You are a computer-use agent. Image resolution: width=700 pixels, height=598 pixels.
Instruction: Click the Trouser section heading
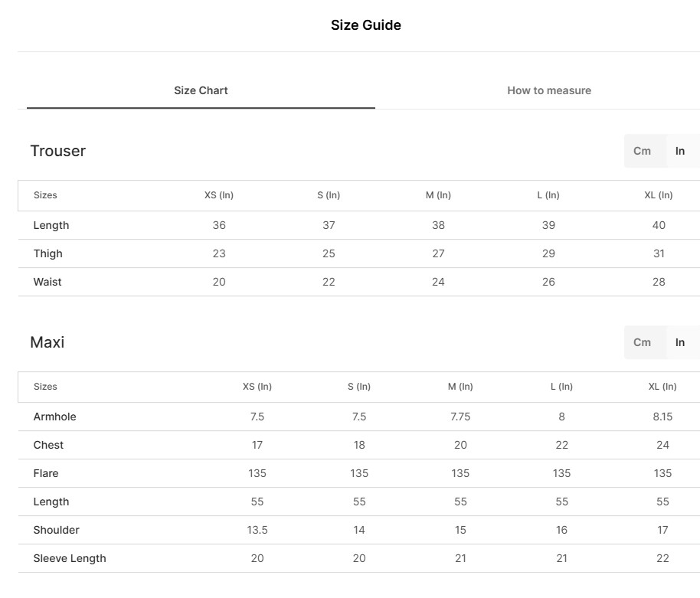click(x=57, y=151)
